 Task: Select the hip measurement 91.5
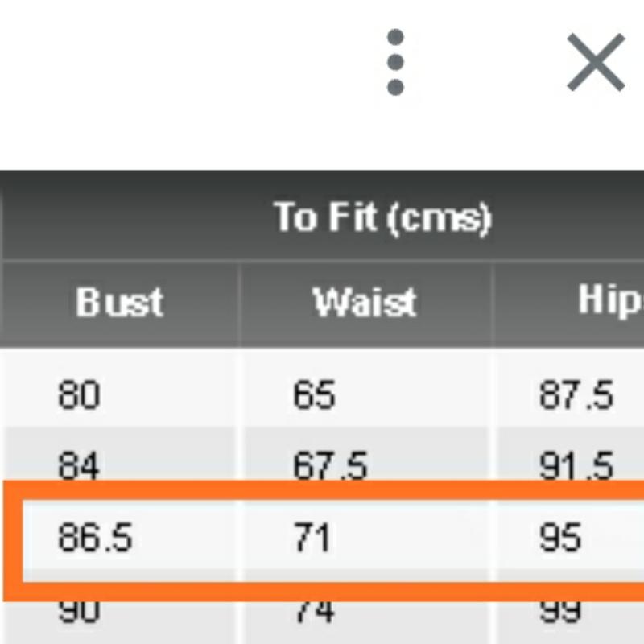pyautogui.click(x=576, y=466)
